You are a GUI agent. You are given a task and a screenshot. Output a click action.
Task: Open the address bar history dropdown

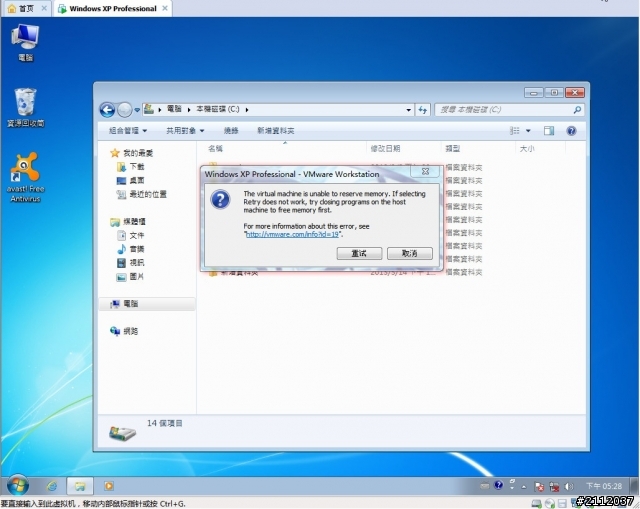(x=409, y=110)
